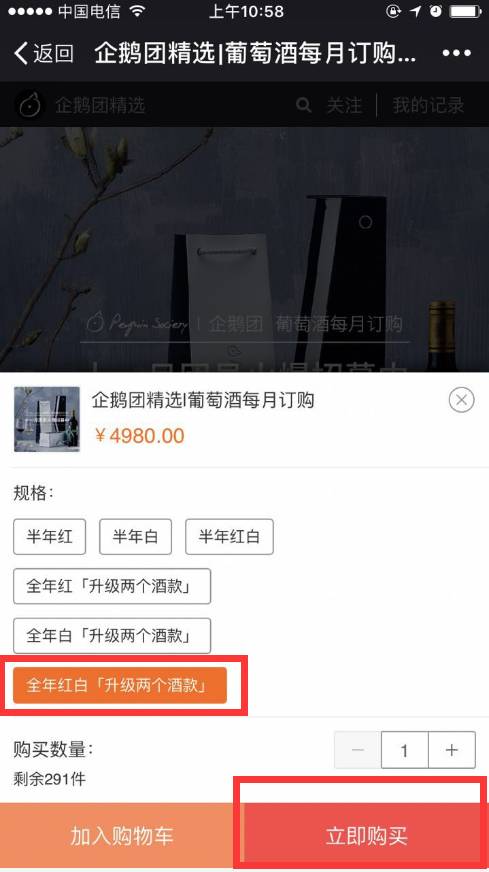The width and height of the screenshot is (489, 872).
Task: Select the 半年白 option
Action: (135, 537)
